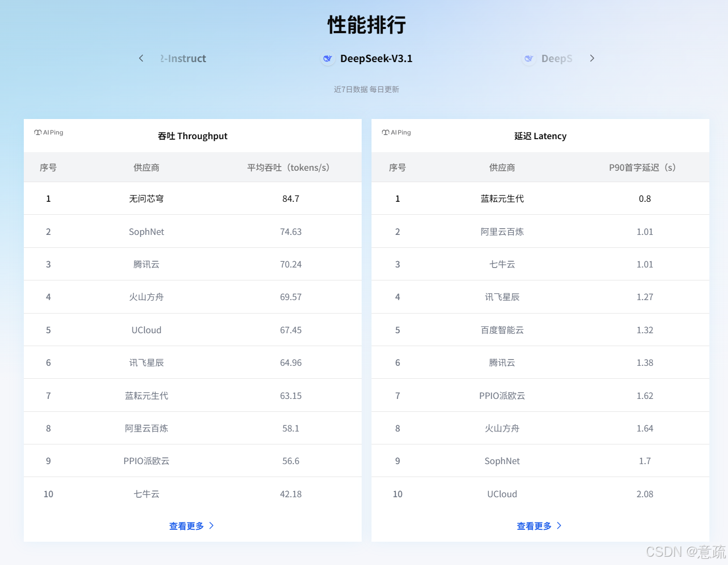
Task: Click latency value 1.62
Action: coord(645,396)
